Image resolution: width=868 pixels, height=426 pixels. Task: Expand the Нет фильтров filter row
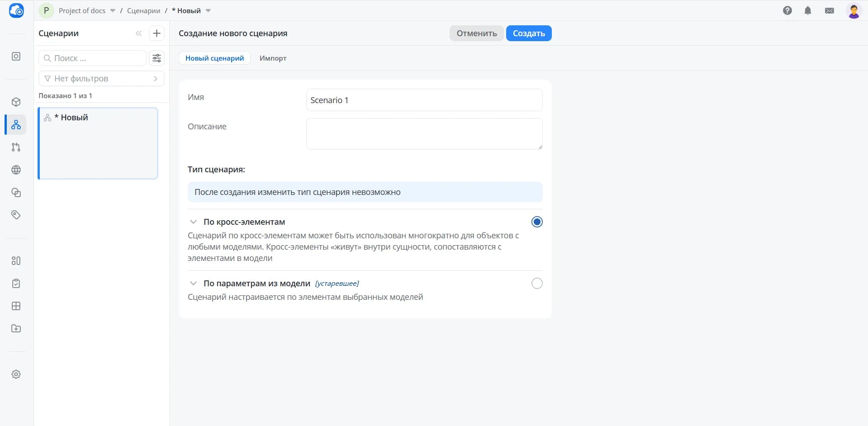[x=101, y=78]
